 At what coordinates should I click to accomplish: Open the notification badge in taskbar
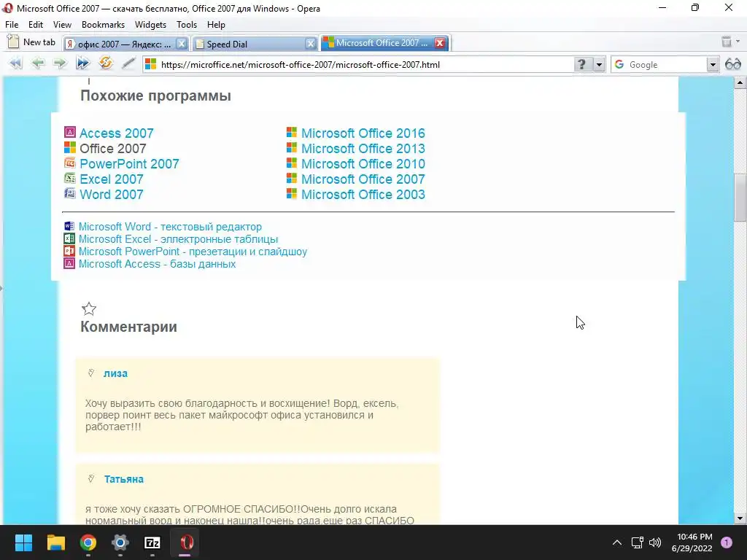727,542
